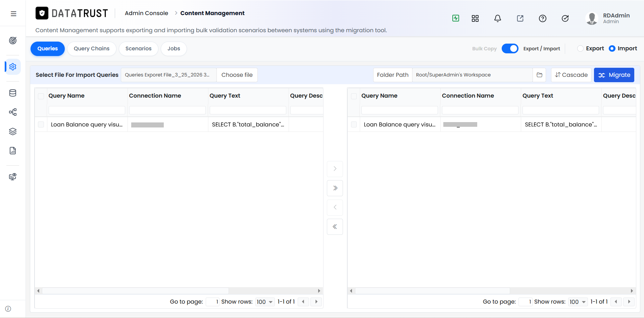Go to previous page in left table
Screen dimensions: 644x318
tap(303, 302)
